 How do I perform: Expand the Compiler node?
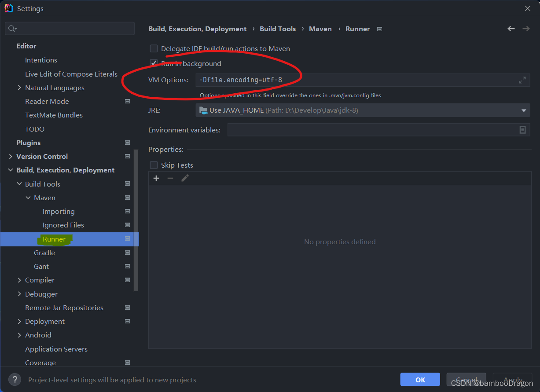[x=19, y=280]
